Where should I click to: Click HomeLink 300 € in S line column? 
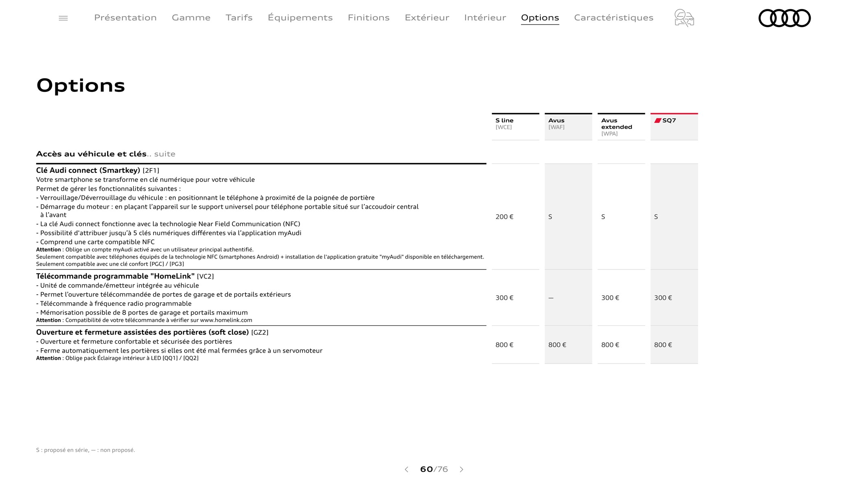(x=504, y=298)
